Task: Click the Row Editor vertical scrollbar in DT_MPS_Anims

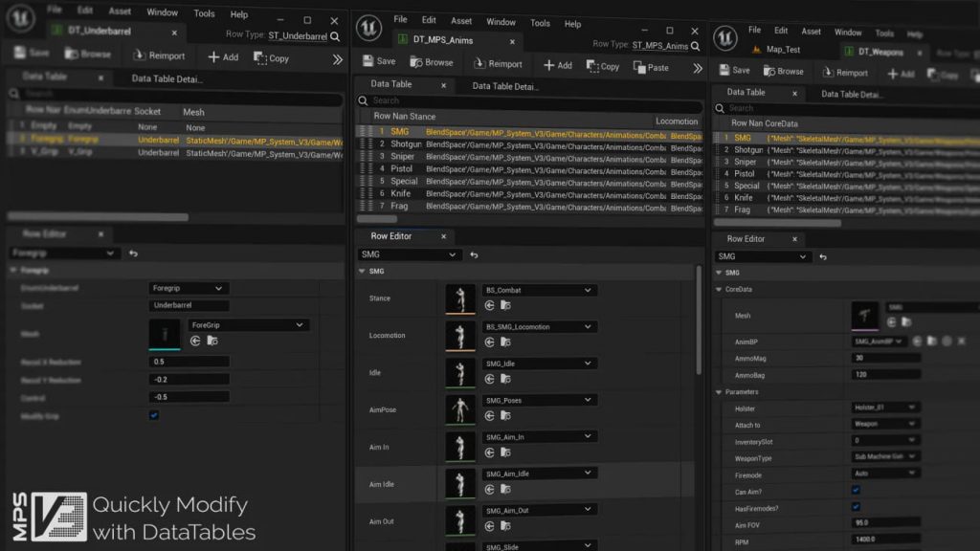Action: [698, 320]
